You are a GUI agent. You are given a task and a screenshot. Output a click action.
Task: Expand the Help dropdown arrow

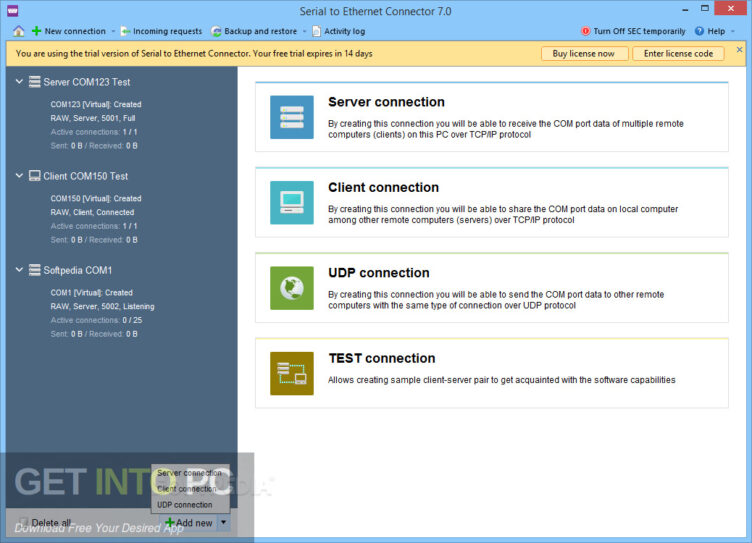733,31
